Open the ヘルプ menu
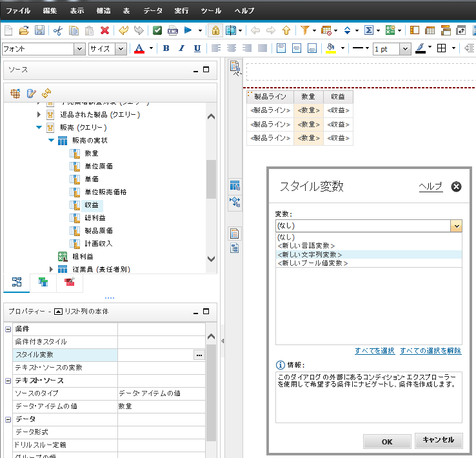The height and width of the screenshot is (458, 476). (x=244, y=11)
